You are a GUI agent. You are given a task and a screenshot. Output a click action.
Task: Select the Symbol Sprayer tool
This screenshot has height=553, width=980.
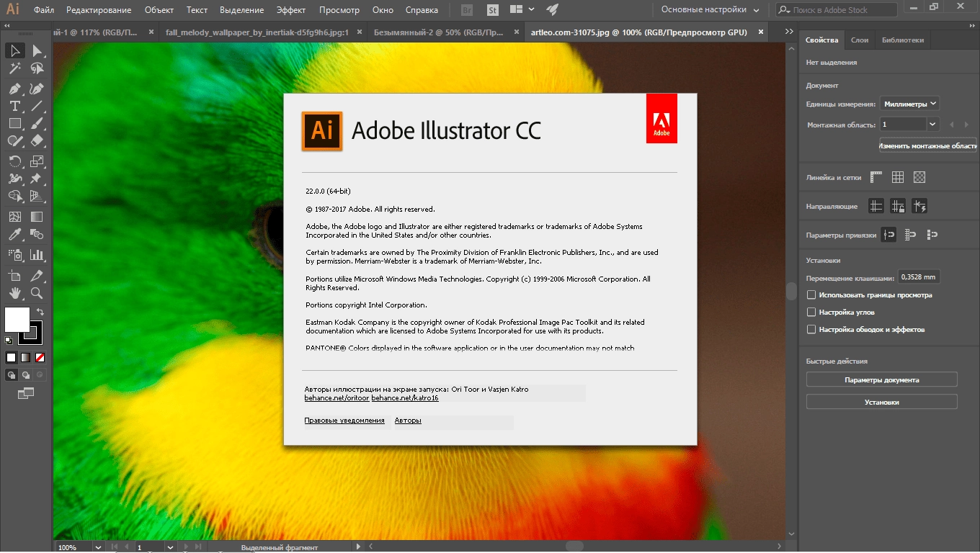tap(14, 254)
